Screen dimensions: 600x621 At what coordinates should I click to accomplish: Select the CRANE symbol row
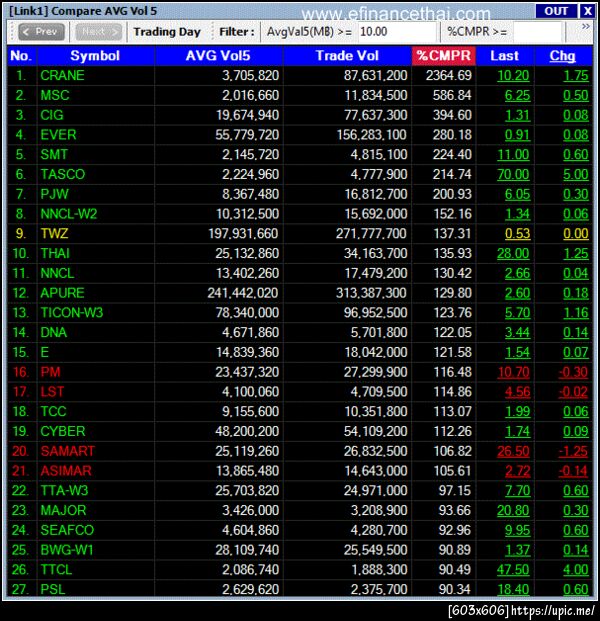pos(300,75)
